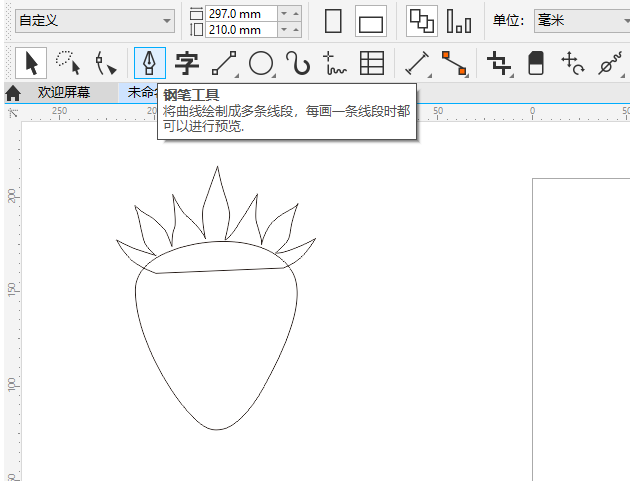Switch page to landscape orientation
Screen dimensions: 630x481
click(371, 21)
